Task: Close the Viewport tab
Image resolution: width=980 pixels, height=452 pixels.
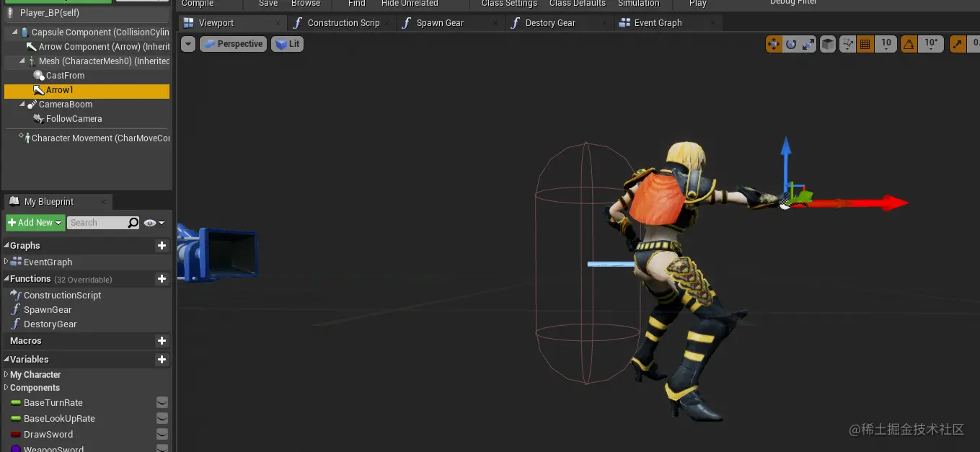Action: click(278, 23)
